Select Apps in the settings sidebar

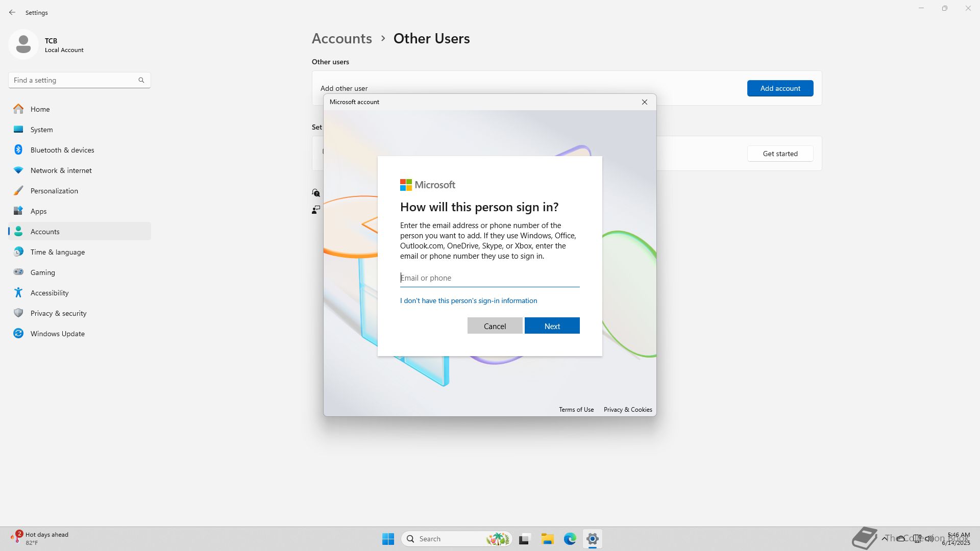pyautogui.click(x=38, y=211)
